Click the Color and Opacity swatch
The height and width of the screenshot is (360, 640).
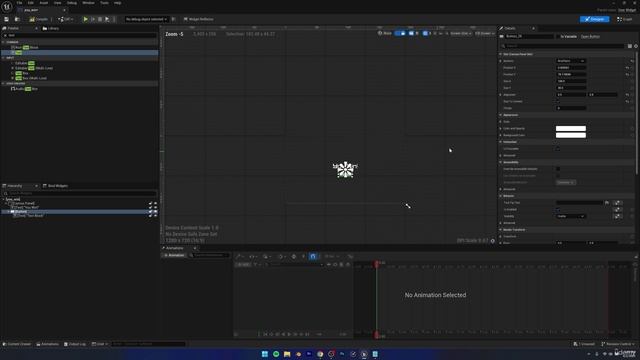(x=571, y=129)
